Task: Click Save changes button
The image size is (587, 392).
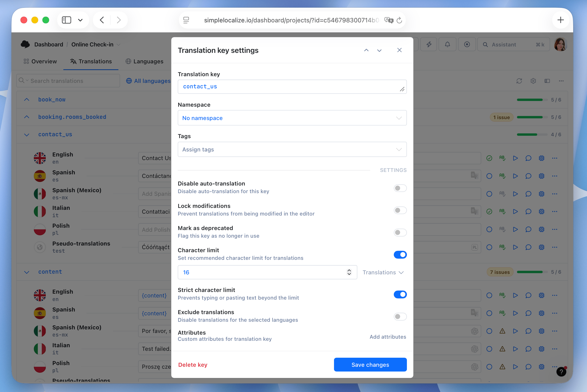Action: pyautogui.click(x=370, y=365)
